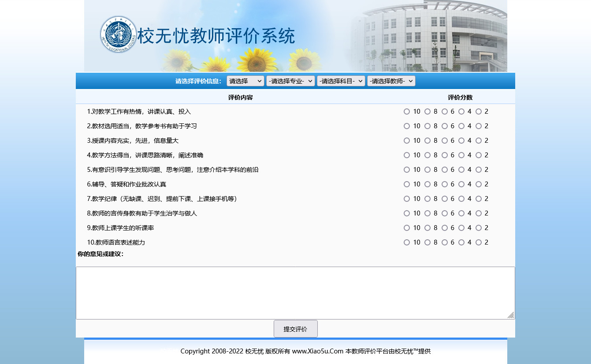
Task: Pick score 2 for item 10 教师语言表述能力
Action: click(479, 242)
